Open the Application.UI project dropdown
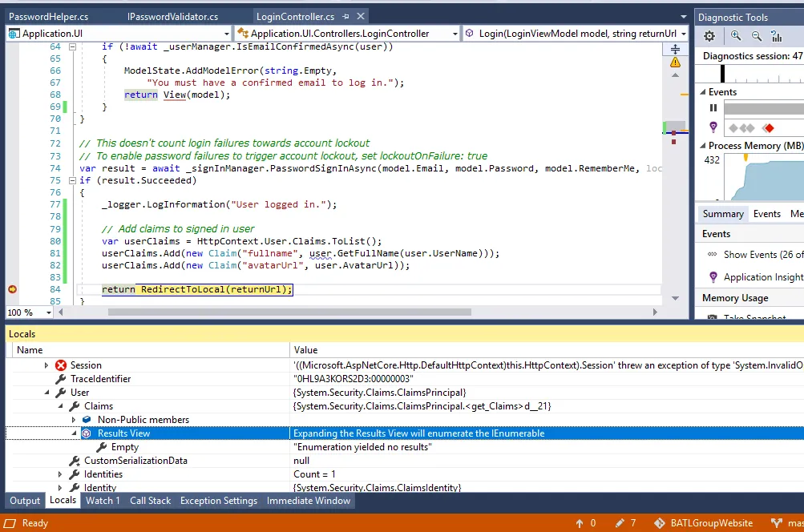The image size is (804, 532). point(227,34)
